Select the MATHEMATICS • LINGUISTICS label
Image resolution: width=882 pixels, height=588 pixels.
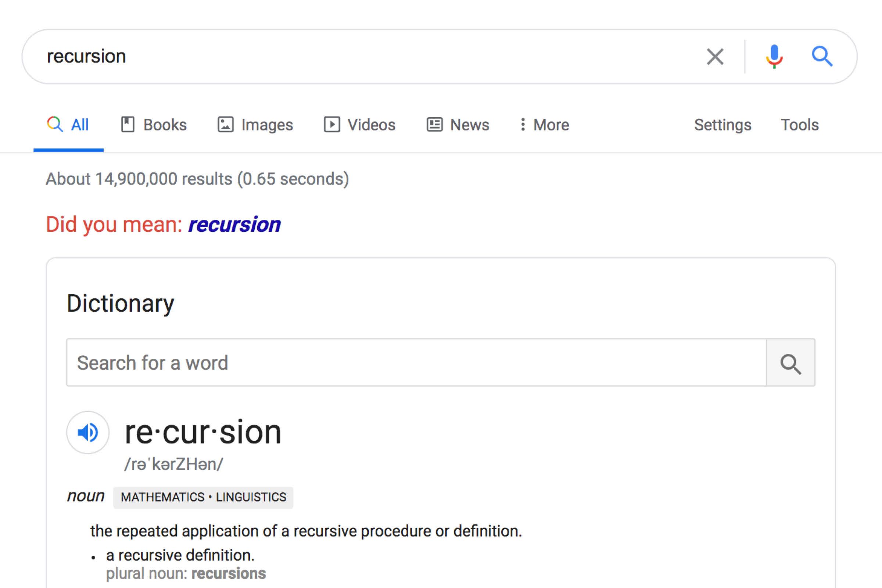coord(202,497)
